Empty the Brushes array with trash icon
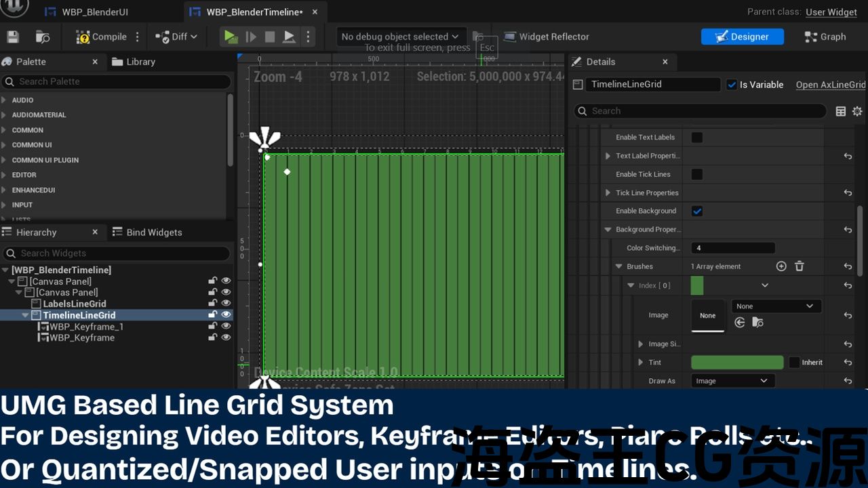Screen dimensions: 868x488 click(x=800, y=266)
